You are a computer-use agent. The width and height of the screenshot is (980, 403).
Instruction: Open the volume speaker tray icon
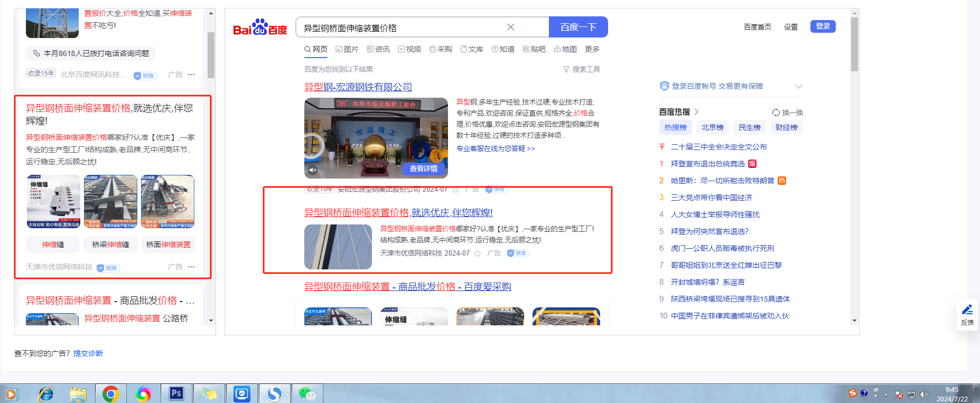point(924,395)
